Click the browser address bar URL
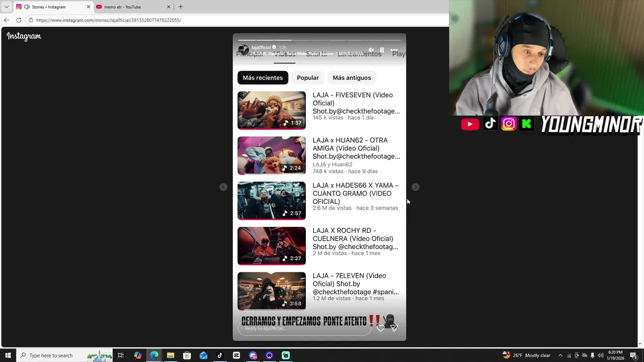This screenshot has width=644, height=362. tap(109, 20)
